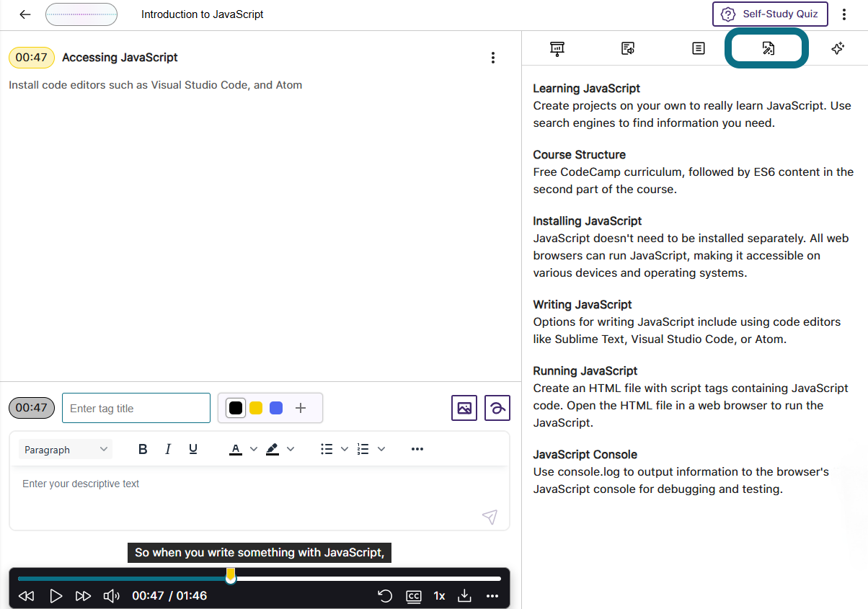Pick the black tag color
The width and height of the screenshot is (868, 609).
point(236,408)
